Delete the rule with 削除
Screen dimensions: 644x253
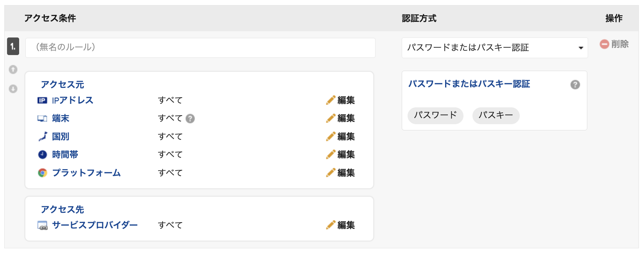point(614,44)
